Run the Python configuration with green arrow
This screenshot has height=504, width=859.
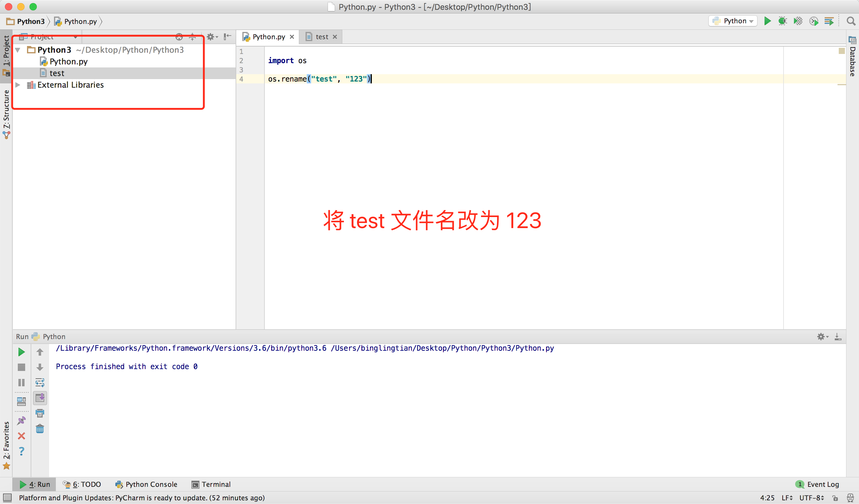[x=767, y=21]
